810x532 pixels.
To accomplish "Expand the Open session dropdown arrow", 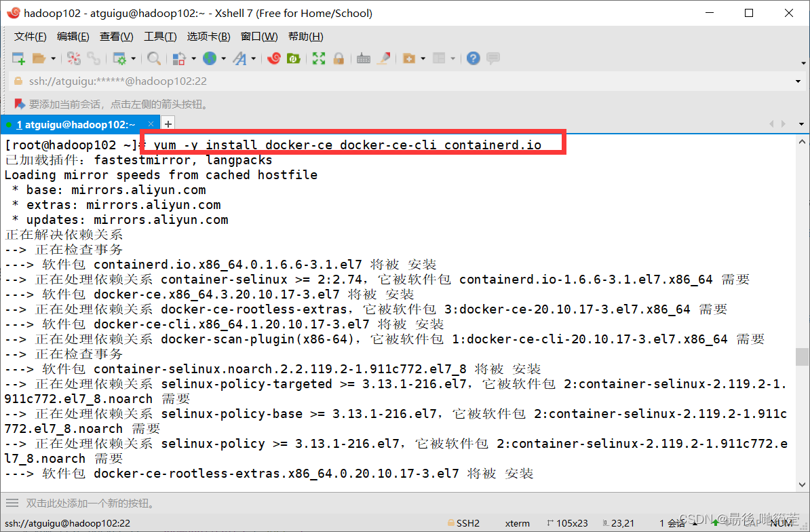I will click(53, 58).
